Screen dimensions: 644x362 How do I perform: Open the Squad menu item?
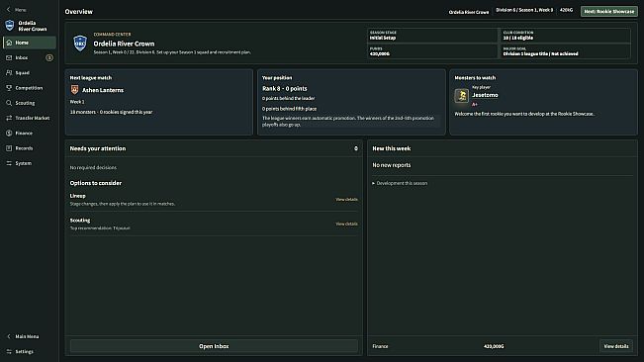coord(29,72)
